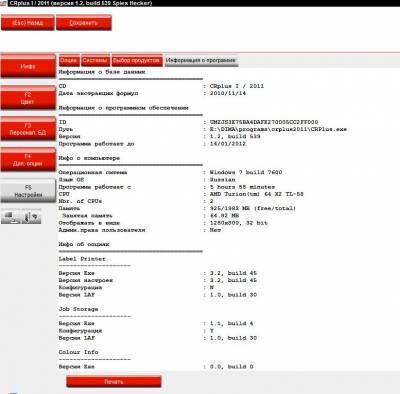Click the Label Printer subsection title
Screen dimensions: 400x394
tap(82, 259)
